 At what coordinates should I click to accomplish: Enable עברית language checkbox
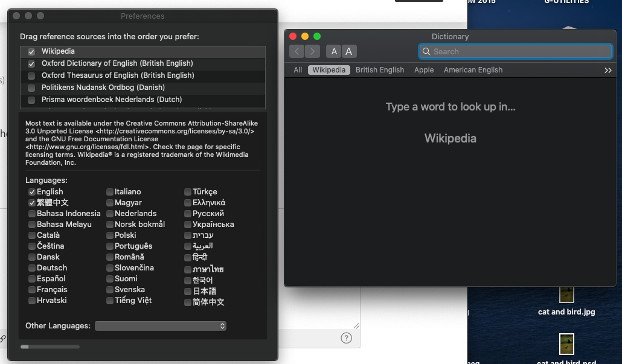click(188, 235)
